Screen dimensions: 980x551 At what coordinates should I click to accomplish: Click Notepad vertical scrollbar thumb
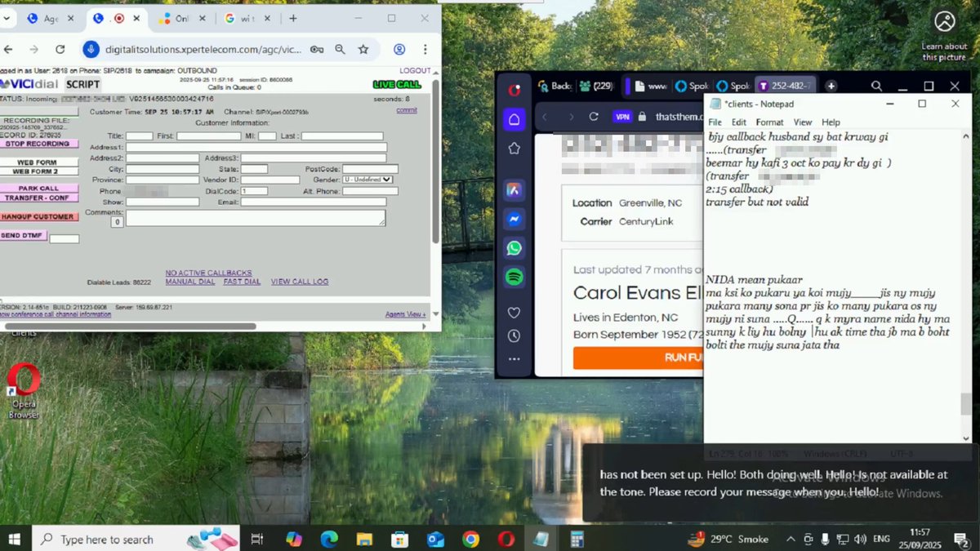pyautogui.click(x=966, y=404)
